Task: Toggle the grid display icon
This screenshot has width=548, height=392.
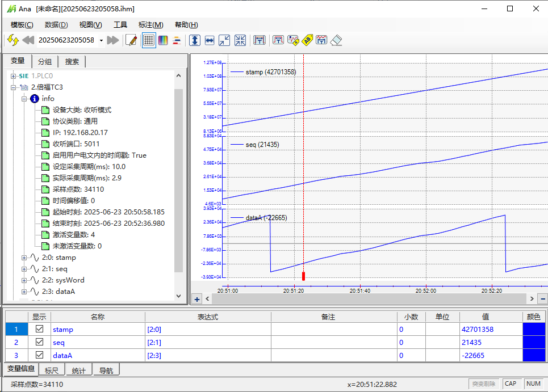Action: point(149,40)
